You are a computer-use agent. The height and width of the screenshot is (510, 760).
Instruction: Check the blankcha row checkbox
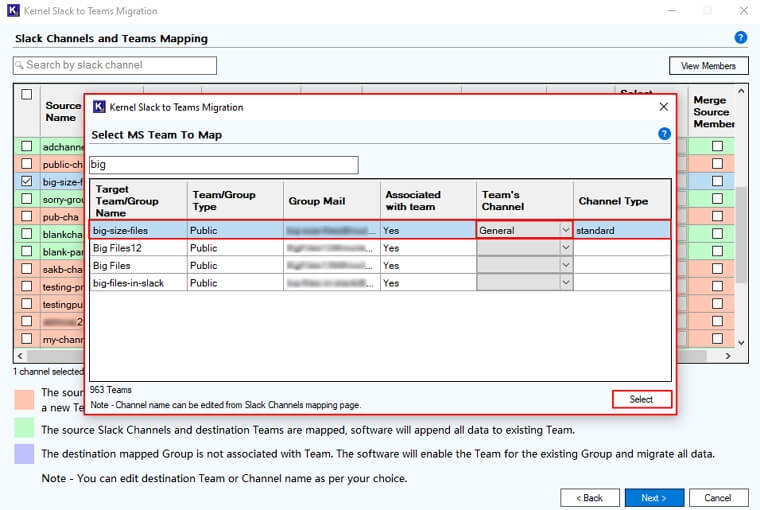pos(27,233)
